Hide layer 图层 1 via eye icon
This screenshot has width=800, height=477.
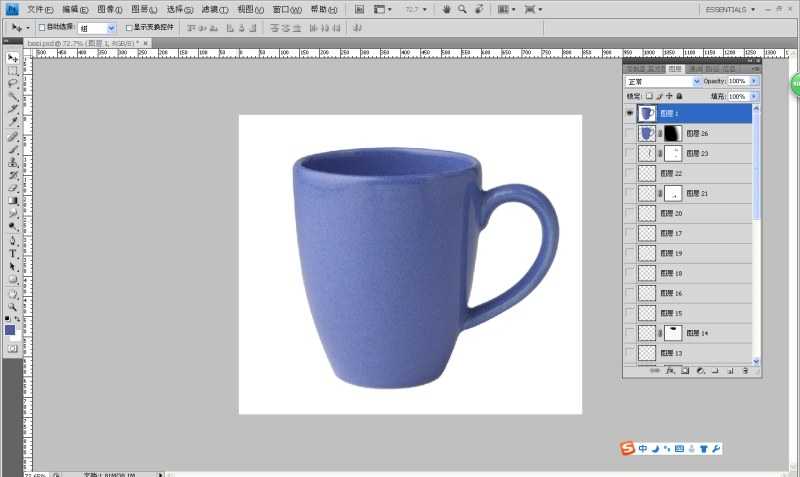[x=629, y=113]
